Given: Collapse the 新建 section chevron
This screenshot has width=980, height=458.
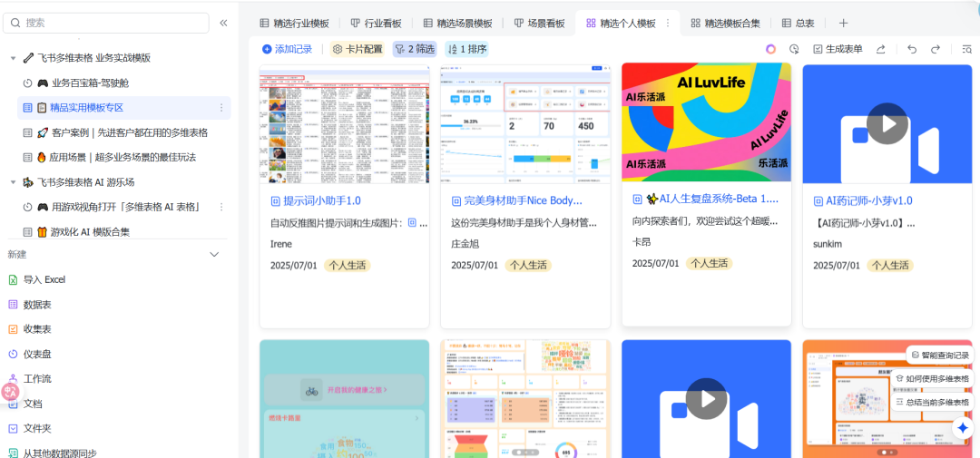Looking at the screenshot, I should coord(214,255).
